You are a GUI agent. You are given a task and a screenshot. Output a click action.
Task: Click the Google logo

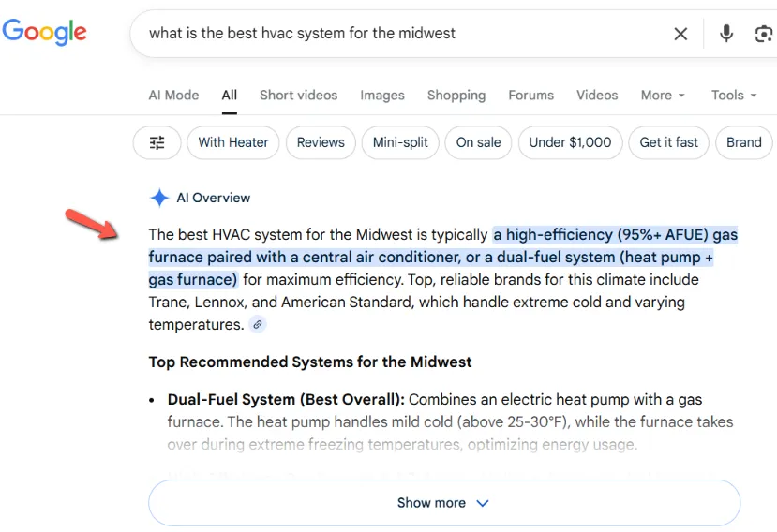(x=44, y=32)
